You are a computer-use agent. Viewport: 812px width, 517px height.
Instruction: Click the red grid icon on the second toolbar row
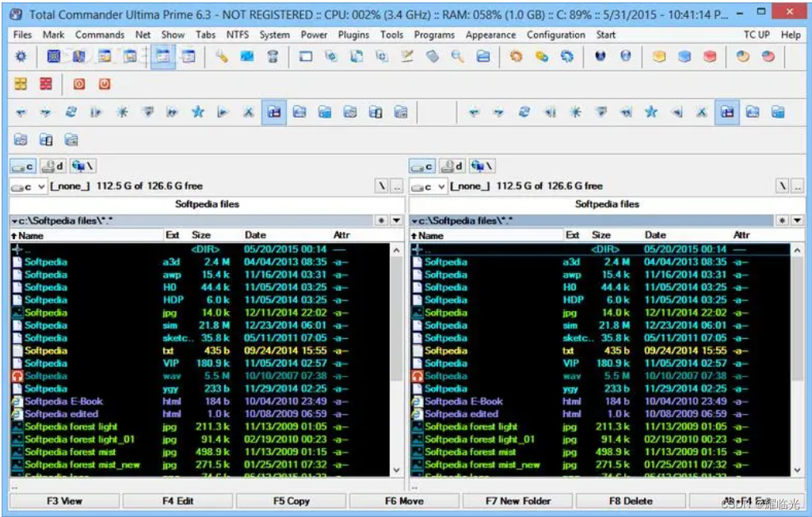point(46,84)
